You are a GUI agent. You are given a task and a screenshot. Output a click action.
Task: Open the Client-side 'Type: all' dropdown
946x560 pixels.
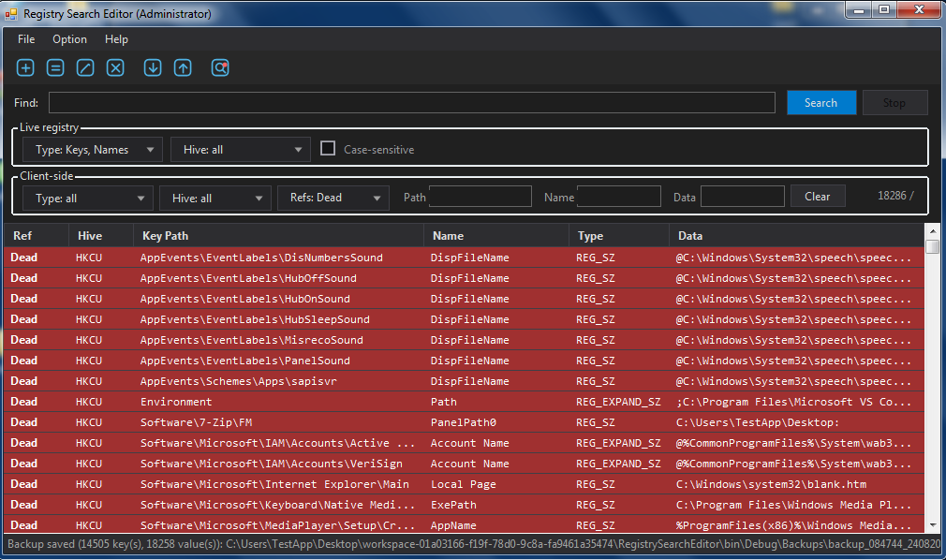[x=88, y=198]
